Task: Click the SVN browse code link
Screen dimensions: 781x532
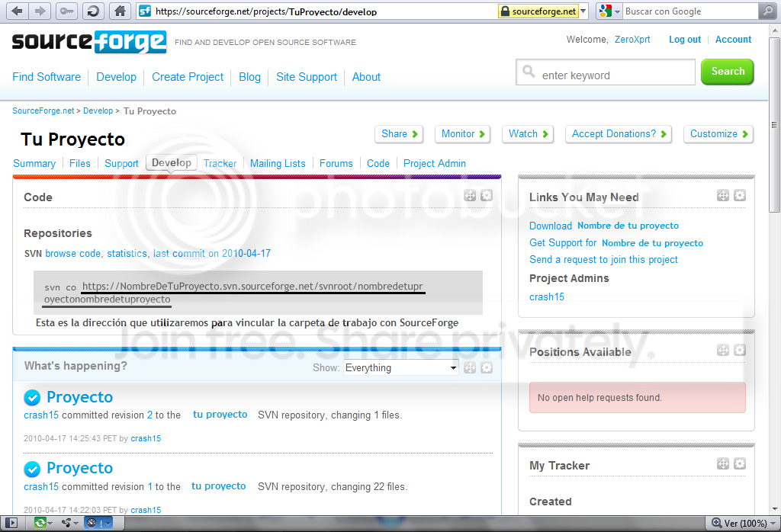Action: (x=72, y=253)
